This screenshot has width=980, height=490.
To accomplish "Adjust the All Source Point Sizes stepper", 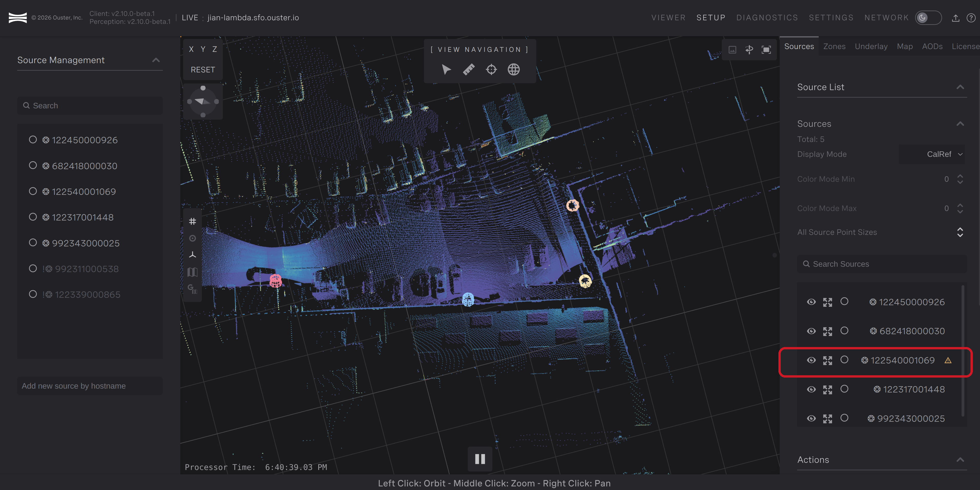I will pyautogui.click(x=960, y=232).
